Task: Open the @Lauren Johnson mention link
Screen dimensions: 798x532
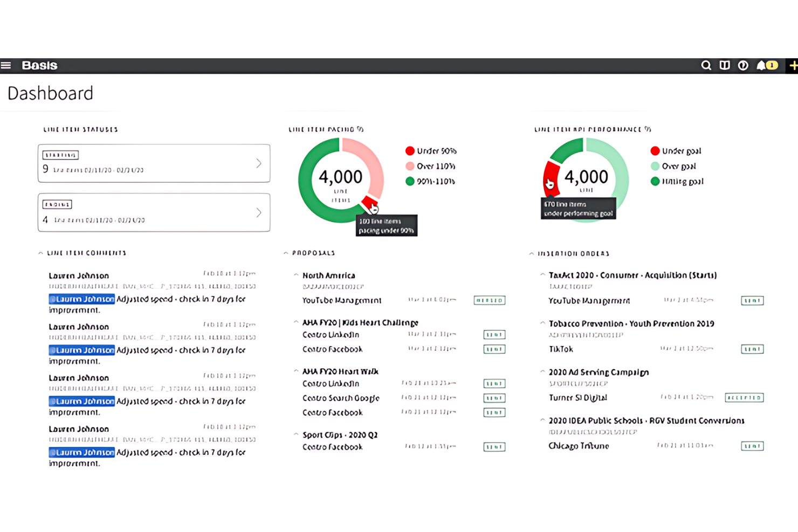Action: click(x=81, y=299)
